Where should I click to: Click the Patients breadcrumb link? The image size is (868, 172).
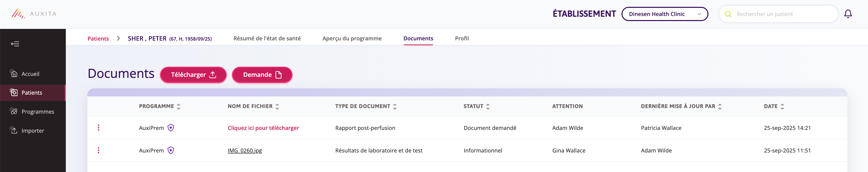[x=98, y=38]
